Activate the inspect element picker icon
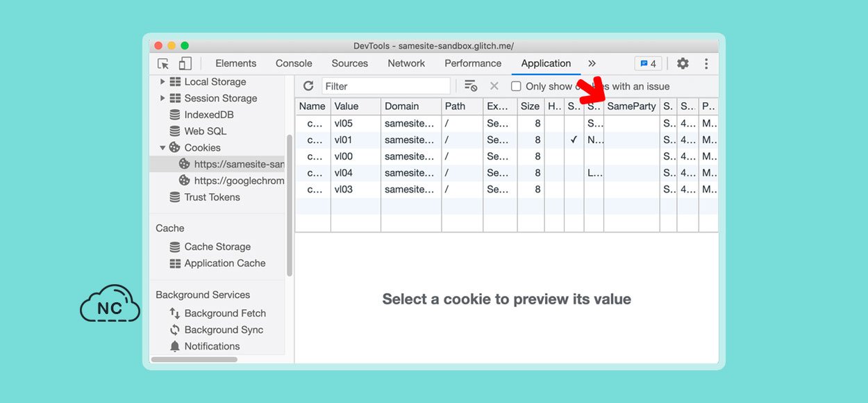The width and height of the screenshot is (868, 403). (163, 64)
